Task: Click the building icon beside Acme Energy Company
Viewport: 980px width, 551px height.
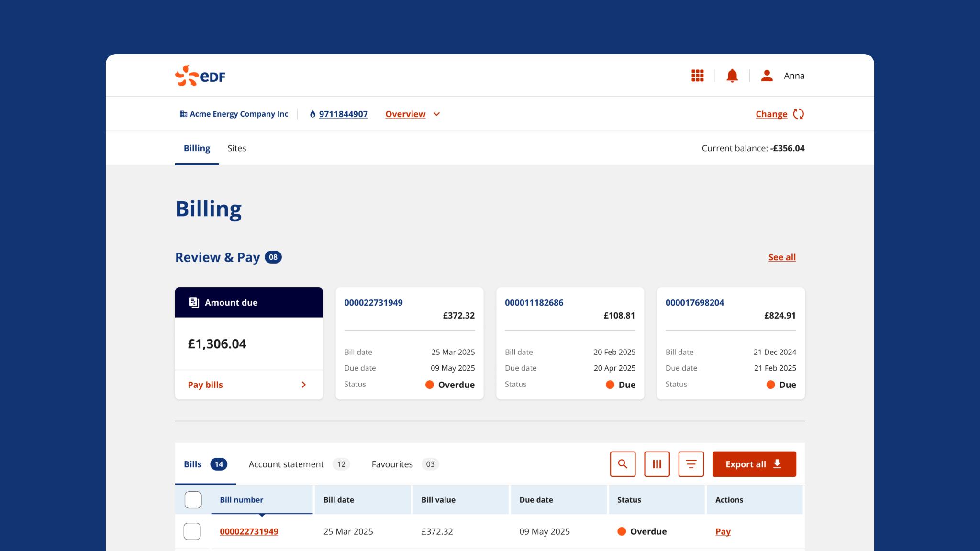Action: (x=183, y=114)
